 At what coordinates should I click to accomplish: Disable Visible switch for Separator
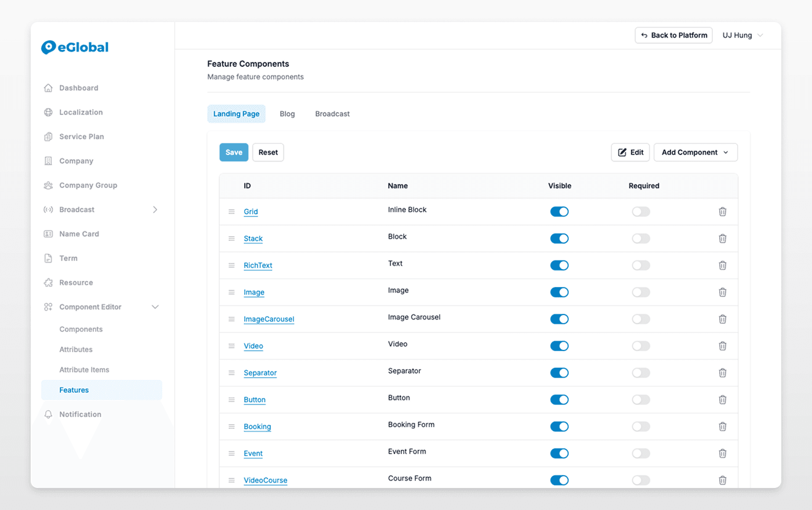pyautogui.click(x=559, y=373)
